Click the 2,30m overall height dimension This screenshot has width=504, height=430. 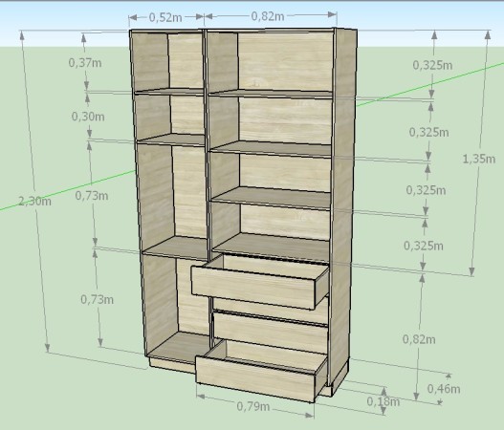[x=34, y=202]
